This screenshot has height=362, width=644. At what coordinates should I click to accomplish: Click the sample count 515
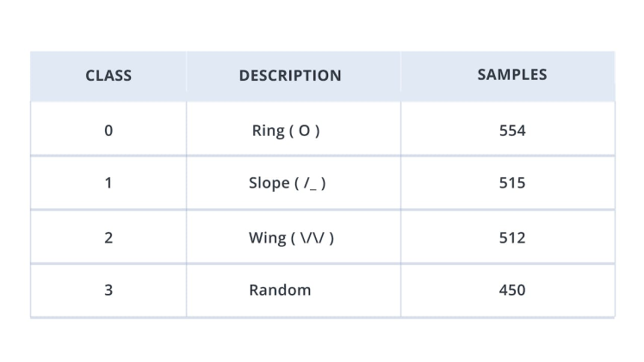512,183
